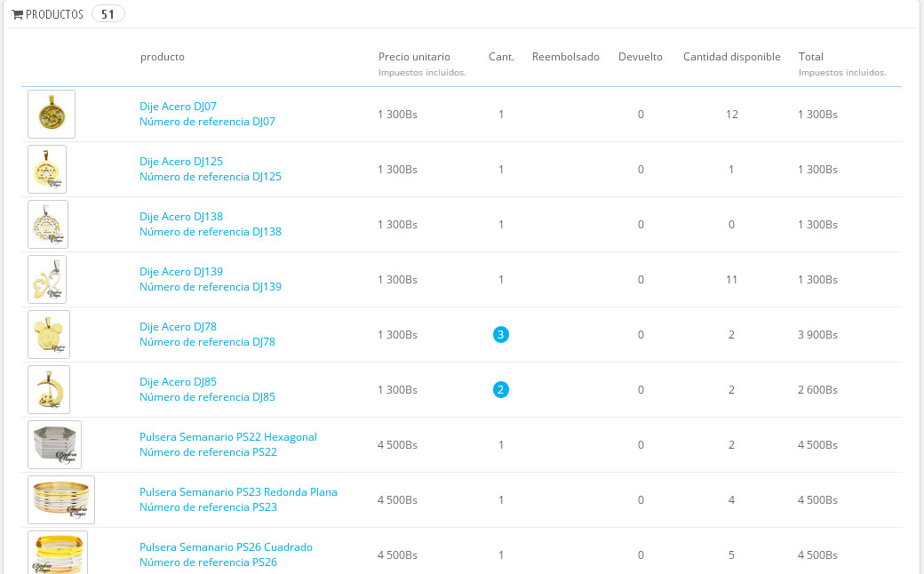Screen dimensions: 924x574
Task: Click the PS22 hexagonal bracelet thumbnail
Action: tap(55, 445)
